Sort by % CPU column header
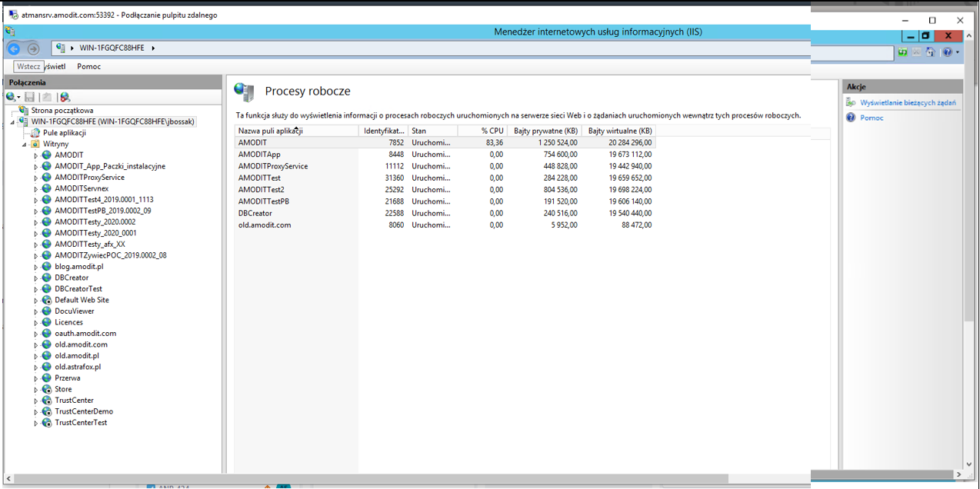 pyautogui.click(x=482, y=131)
